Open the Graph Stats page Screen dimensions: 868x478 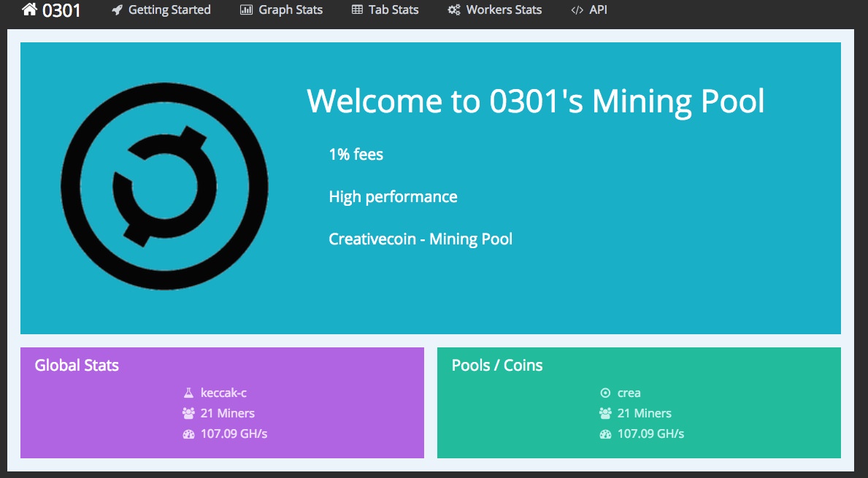[291, 10]
